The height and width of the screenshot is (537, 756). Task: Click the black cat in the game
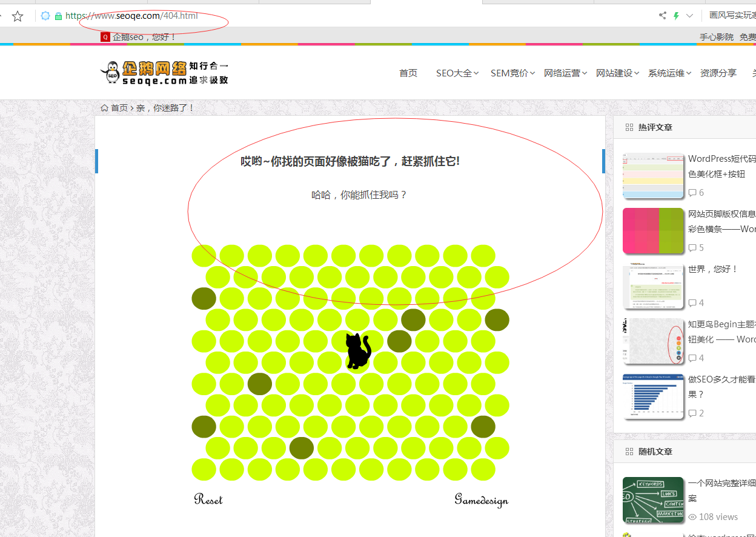point(357,351)
